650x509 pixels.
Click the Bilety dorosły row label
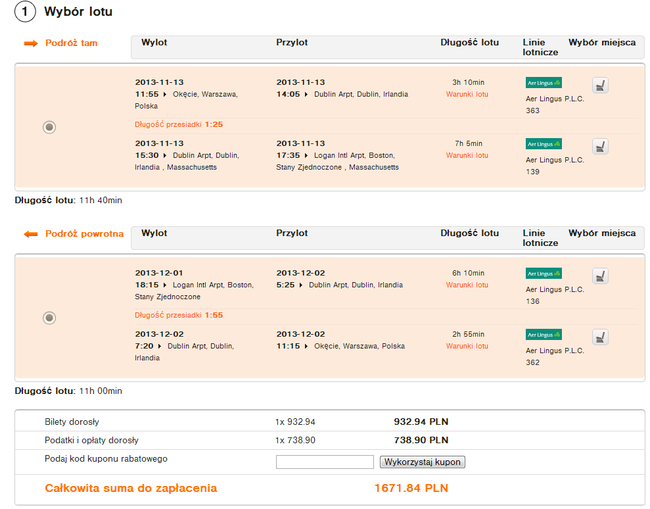[72, 422]
